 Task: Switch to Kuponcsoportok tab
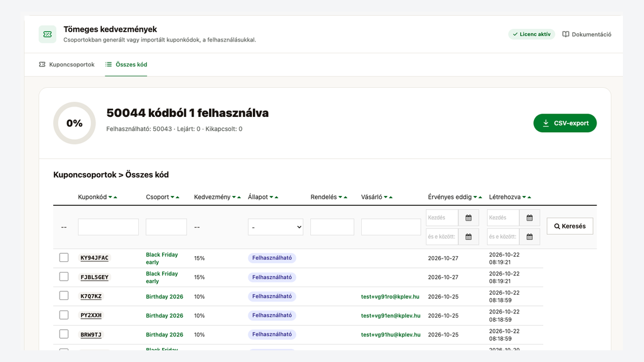click(67, 64)
